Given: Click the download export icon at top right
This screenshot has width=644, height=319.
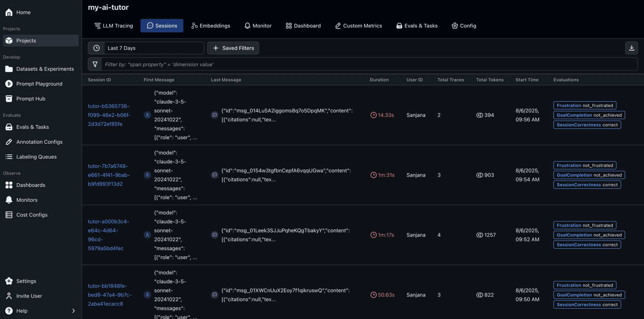Looking at the screenshot, I should (x=631, y=48).
